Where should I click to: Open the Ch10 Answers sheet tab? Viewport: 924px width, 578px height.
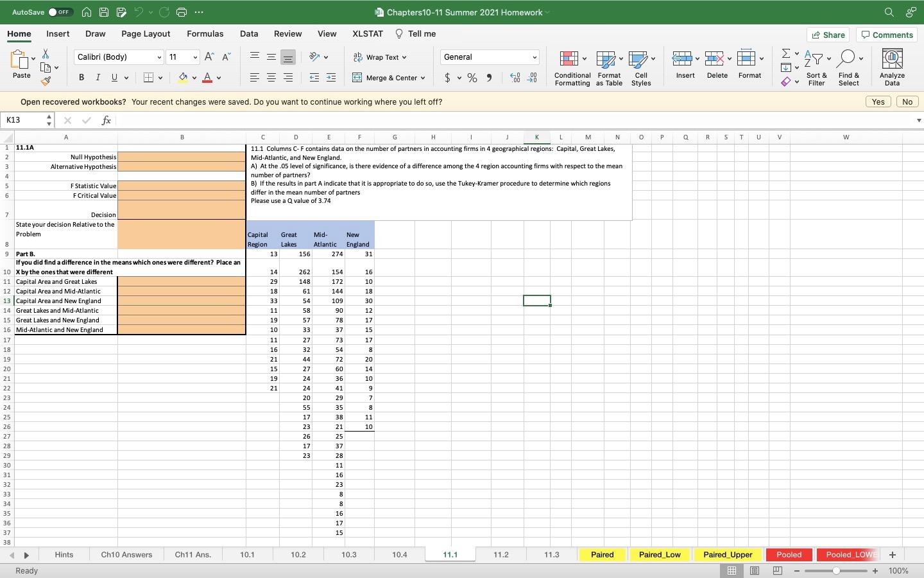coord(126,554)
